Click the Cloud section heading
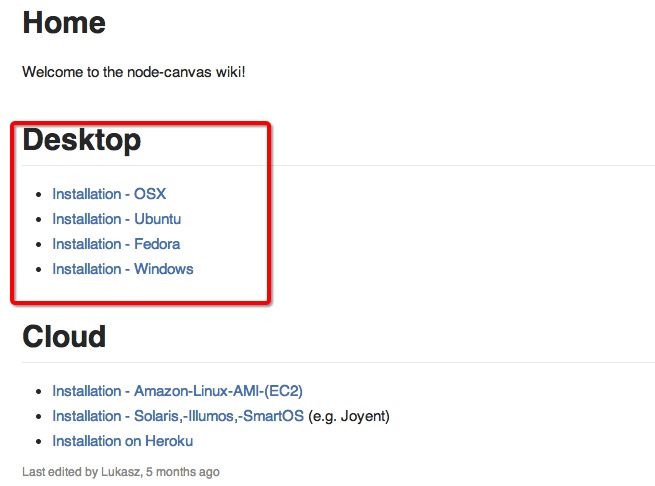 [64, 336]
